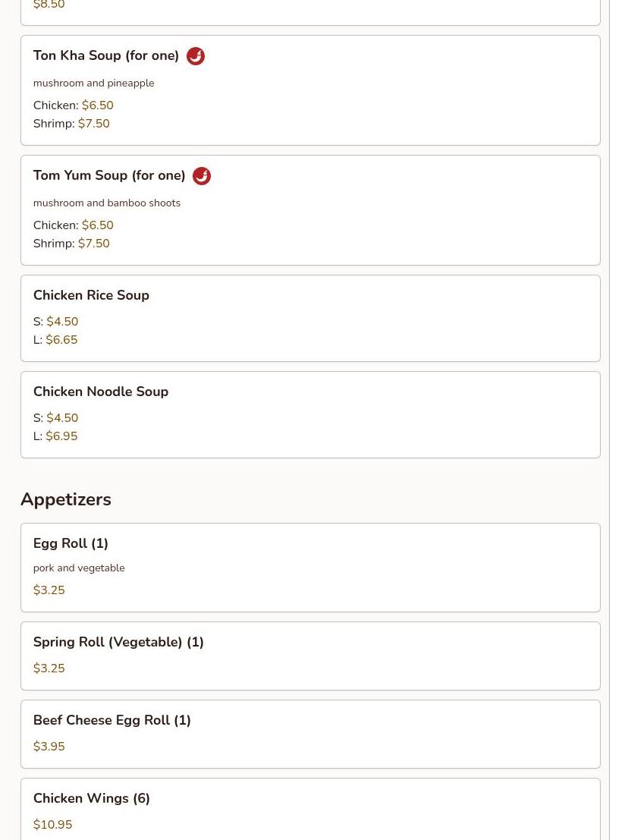Click the Chicken Wings $10.95 price
The height and width of the screenshot is (840, 625).
click(x=53, y=825)
